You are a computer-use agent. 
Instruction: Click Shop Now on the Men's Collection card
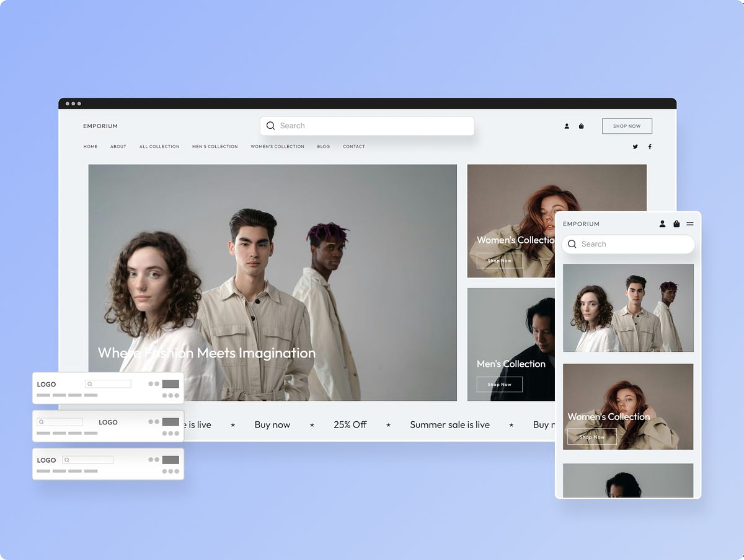[x=499, y=384]
